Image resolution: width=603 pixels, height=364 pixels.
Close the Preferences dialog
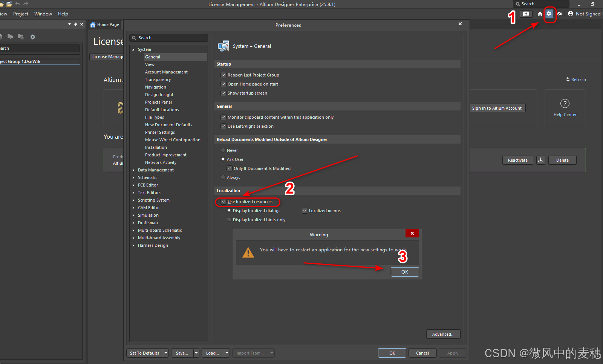(x=460, y=24)
